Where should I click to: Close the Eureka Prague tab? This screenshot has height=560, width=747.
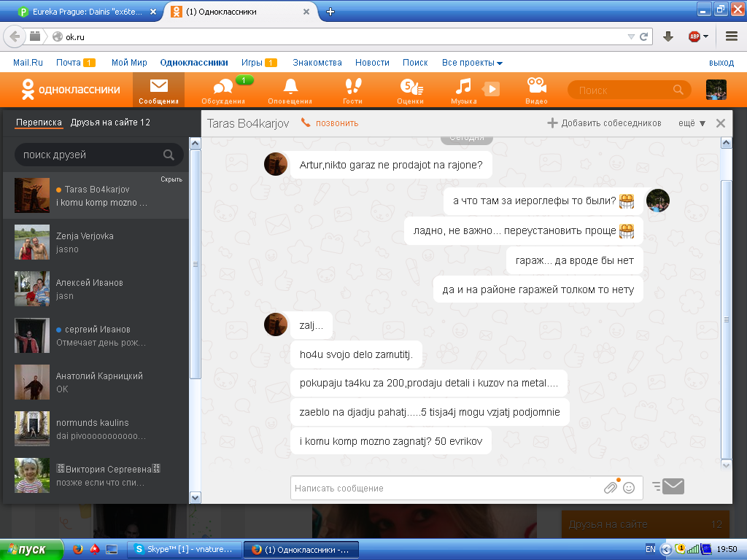point(153,12)
